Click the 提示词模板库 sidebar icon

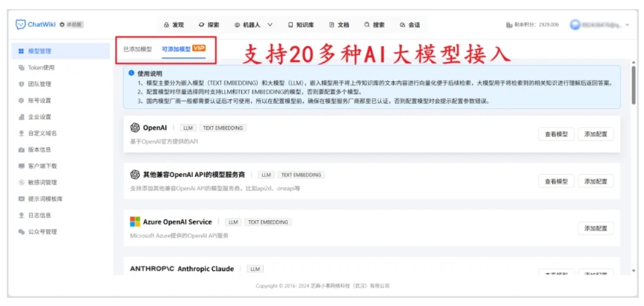(x=22, y=199)
